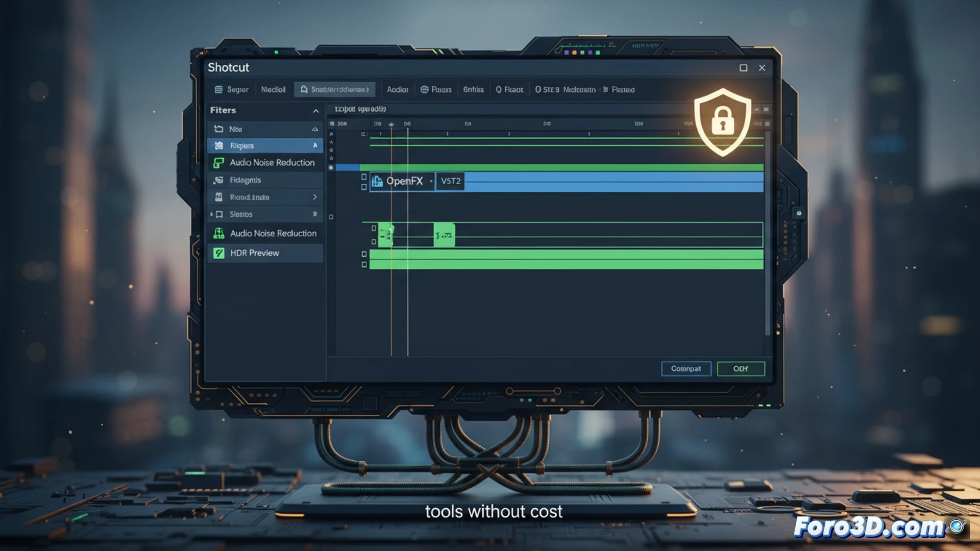The height and width of the screenshot is (551, 980).
Task: Toggle the lower checkbox of the green clips track
Action: pos(374,242)
